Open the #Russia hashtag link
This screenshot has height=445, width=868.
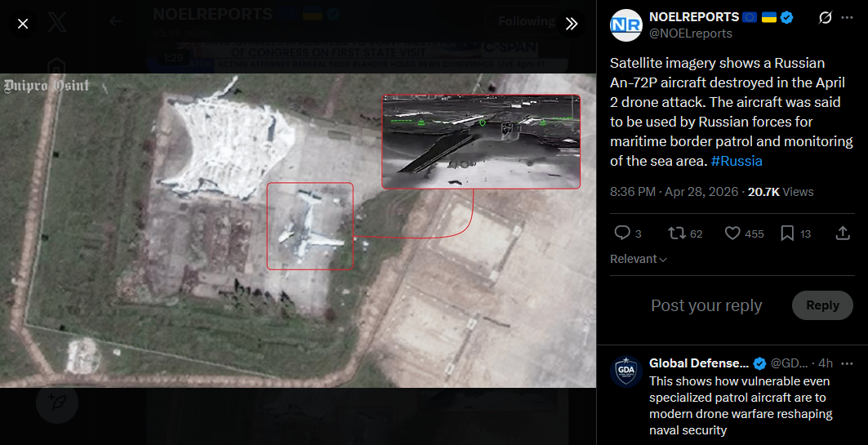pos(737,161)
